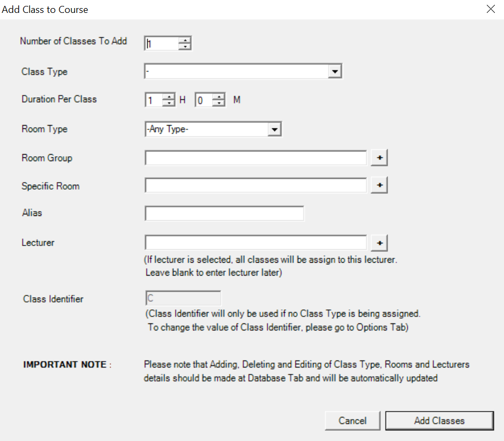Screen dimensions: 504x441
Task: Click the plus button beside Room Group
Action: click(x=379, y=158)
